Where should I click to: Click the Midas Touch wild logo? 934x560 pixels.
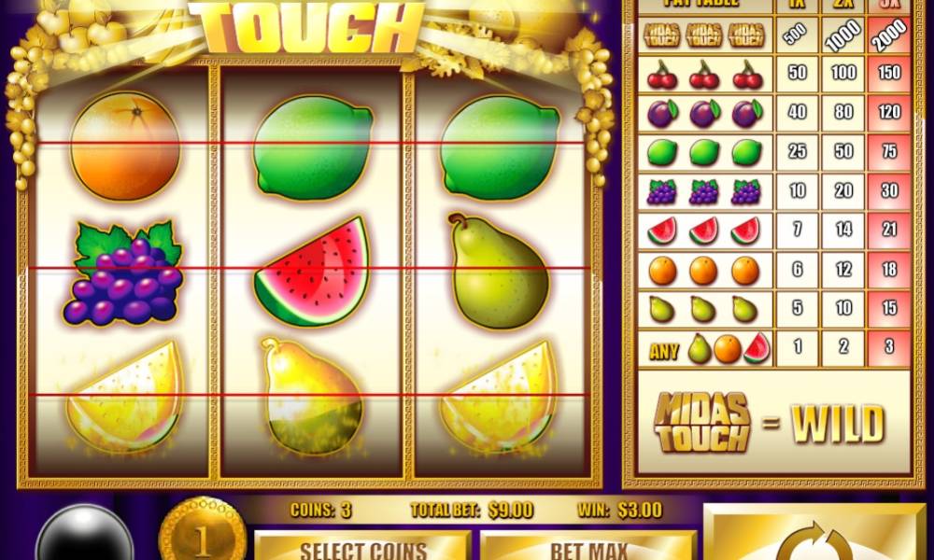point(702,422)
